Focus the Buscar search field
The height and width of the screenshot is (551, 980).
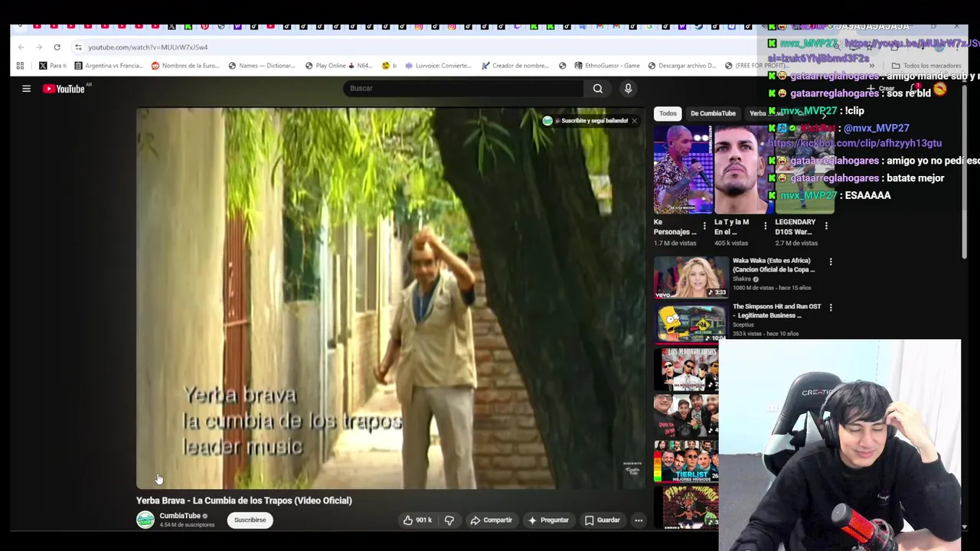point(463,89)
